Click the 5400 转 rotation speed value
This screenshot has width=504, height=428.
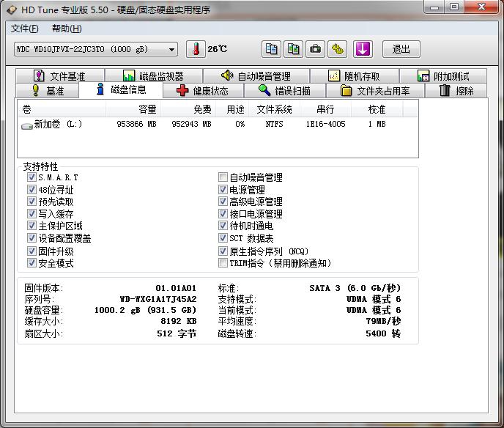[x=383, y=333]
